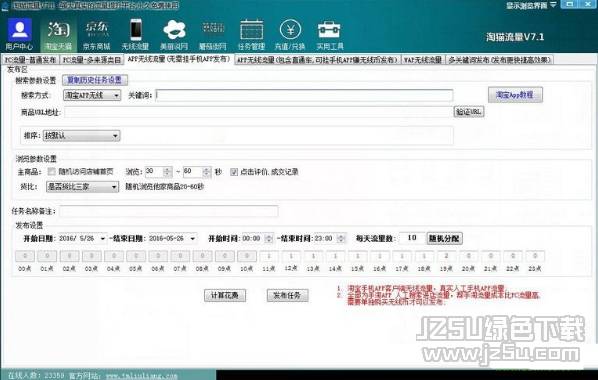Switch to WAP无线流量 tab
The image size is (598, 380).
click(423, 60)
